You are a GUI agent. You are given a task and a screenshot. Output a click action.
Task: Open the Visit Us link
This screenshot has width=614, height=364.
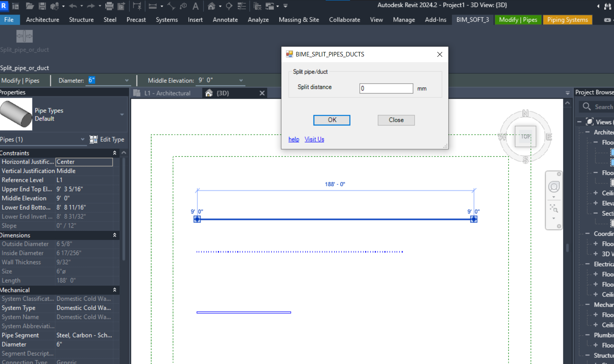point(314,139)
